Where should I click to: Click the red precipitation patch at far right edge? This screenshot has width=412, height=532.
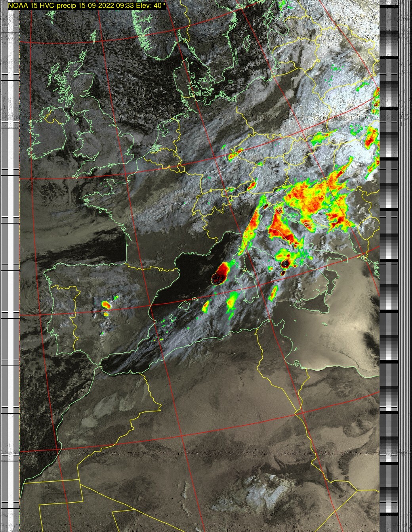(371, 138)
